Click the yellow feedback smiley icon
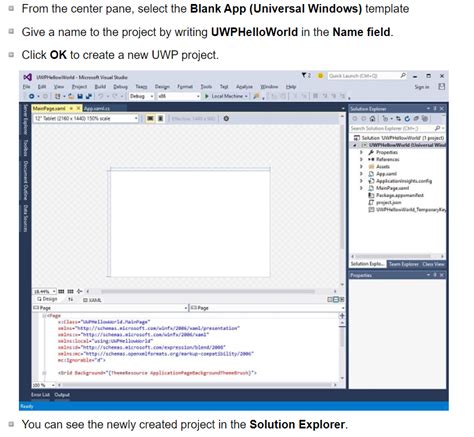The height and width of the screenshot is (437, 474). point(320,76)
